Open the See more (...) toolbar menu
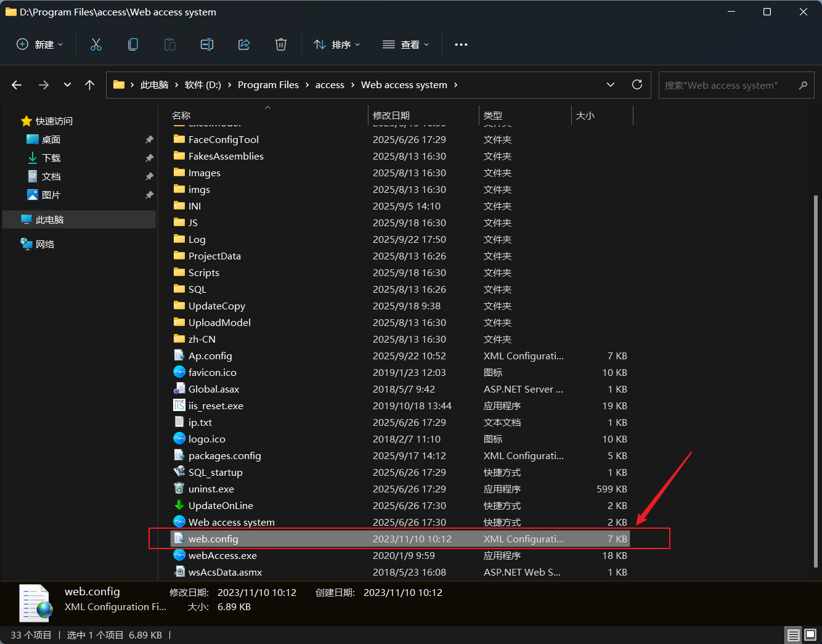Viewport: 822px width, 644px height. pos(461,44)
